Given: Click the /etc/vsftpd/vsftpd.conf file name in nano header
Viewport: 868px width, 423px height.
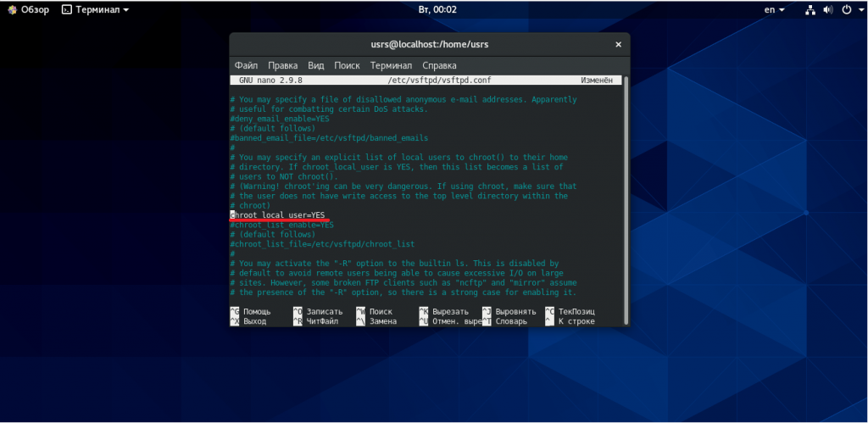Looking at the screenshot, I should (440, 81).
